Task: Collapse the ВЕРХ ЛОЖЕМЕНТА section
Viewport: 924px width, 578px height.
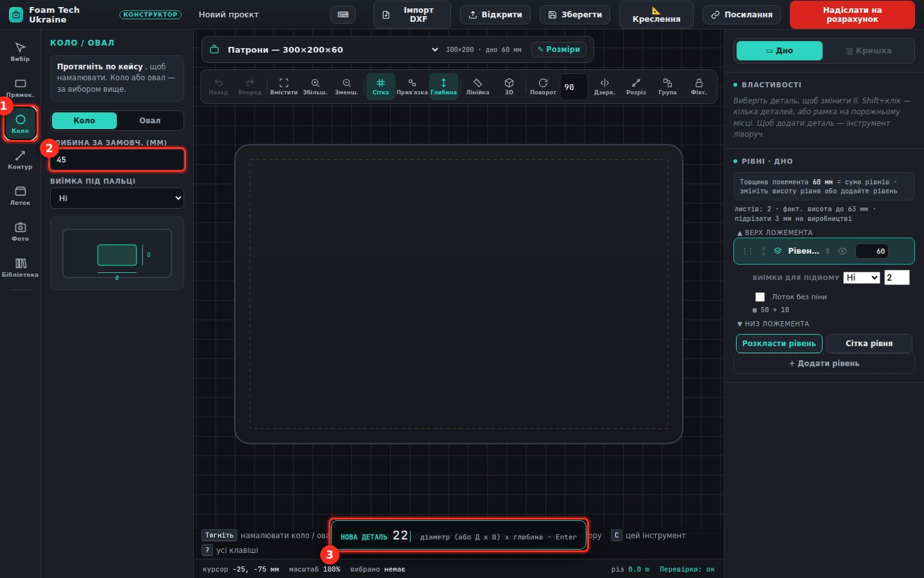Action: pos(774,232)
